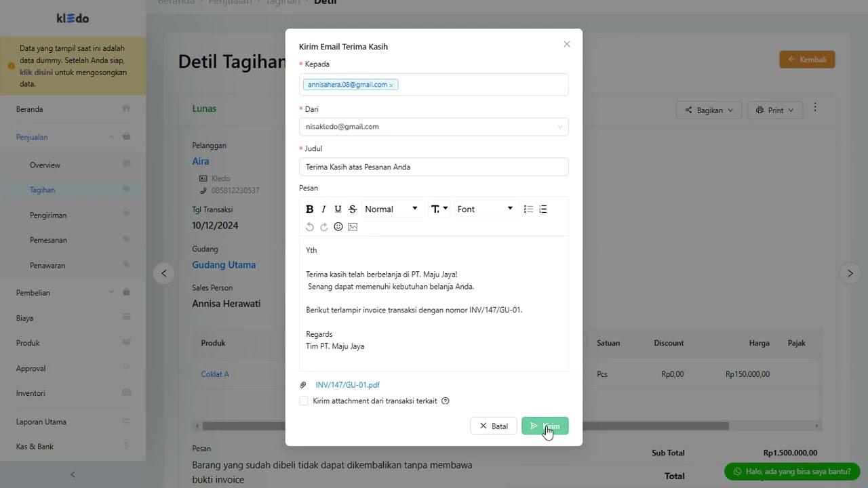
Task: Open the Normal paragraph style dropdown
Action: (x=392, y=209)
